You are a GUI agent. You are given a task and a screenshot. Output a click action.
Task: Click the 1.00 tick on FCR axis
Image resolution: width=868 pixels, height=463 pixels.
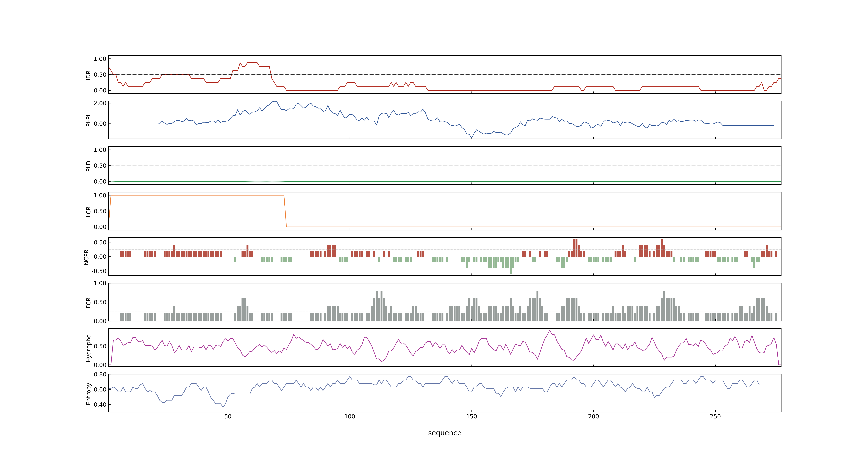point(100,283)
